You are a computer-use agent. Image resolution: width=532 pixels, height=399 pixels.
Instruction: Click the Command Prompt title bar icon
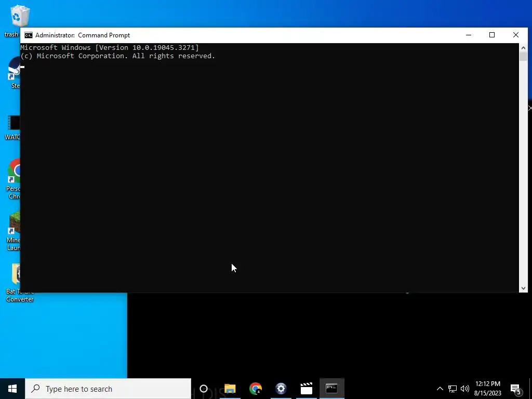click(x=29, y=35)
